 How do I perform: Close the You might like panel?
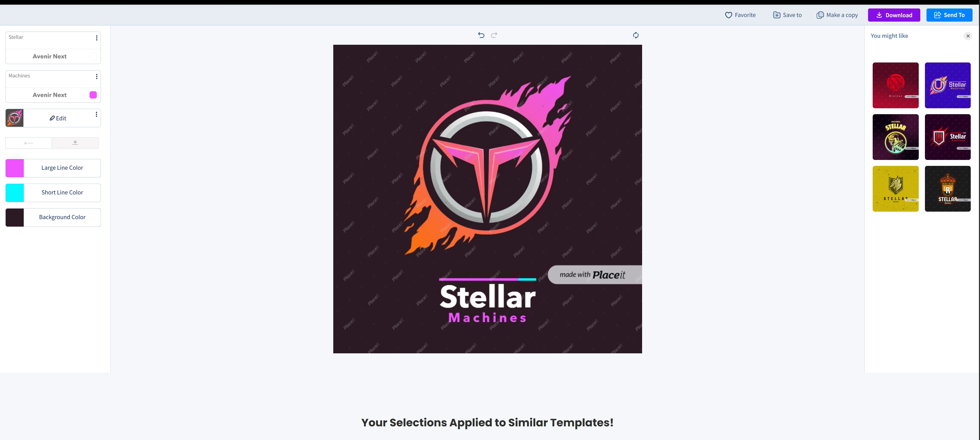click(968, 36)
